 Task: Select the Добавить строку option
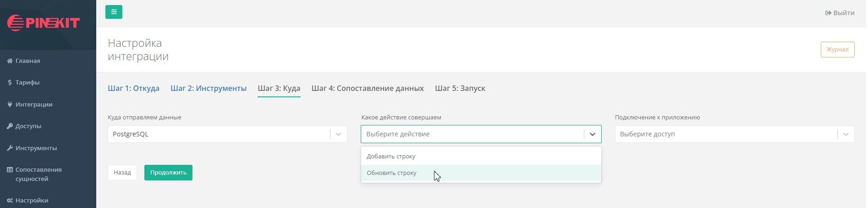pos(391,156)
